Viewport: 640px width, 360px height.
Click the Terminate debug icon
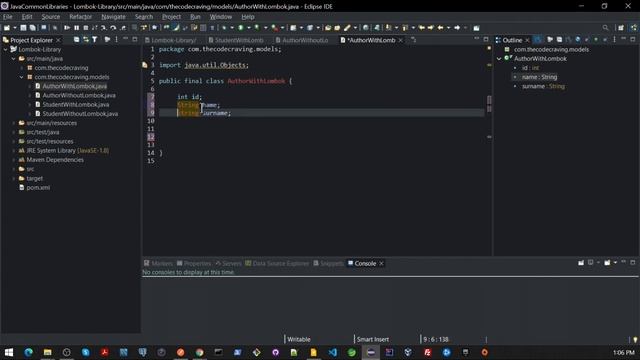coord(86,28)
